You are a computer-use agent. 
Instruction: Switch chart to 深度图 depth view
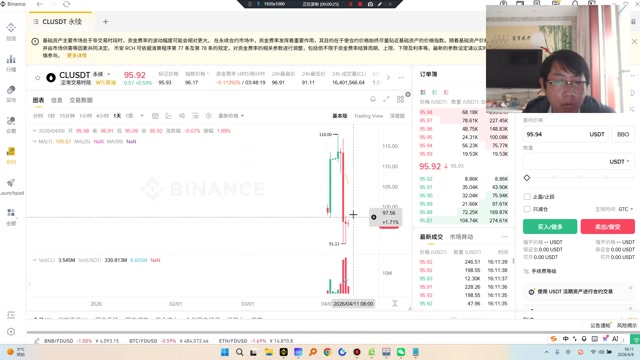click(397, 116)
